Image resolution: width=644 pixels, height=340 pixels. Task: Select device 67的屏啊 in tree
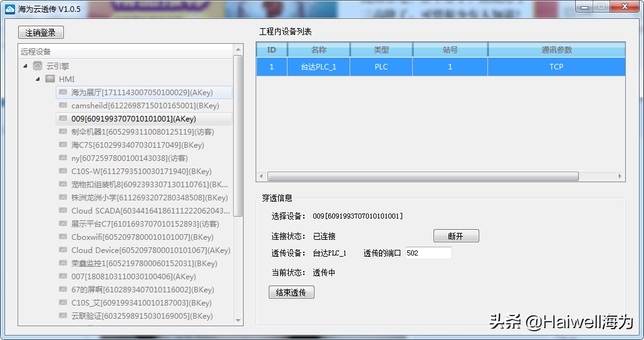142,289
